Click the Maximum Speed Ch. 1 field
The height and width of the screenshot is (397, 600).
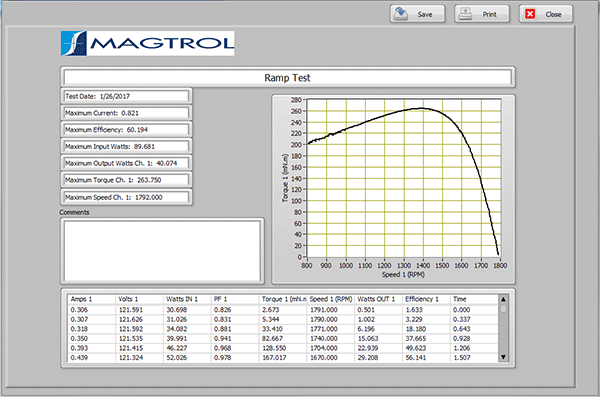pyautogui.click(x=126, y=197)
